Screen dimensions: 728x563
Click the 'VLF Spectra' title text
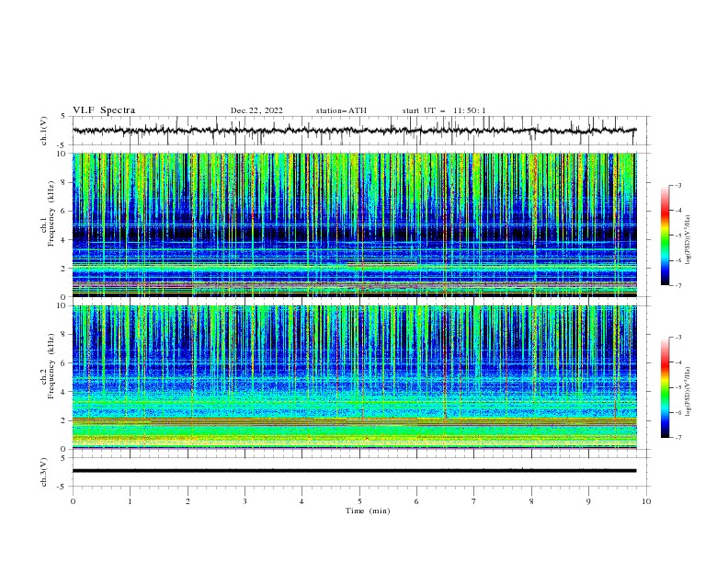(x=104, y=110)
